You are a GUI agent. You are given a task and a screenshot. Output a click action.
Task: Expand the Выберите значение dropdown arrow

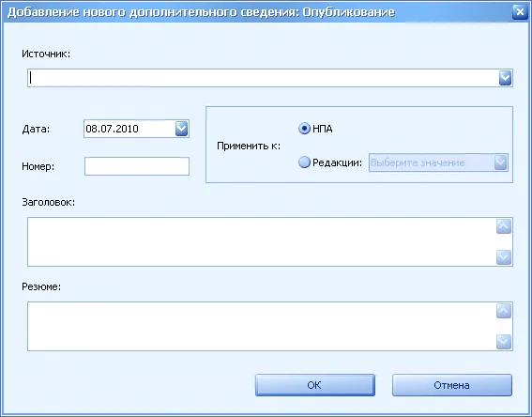coord(501,162)
